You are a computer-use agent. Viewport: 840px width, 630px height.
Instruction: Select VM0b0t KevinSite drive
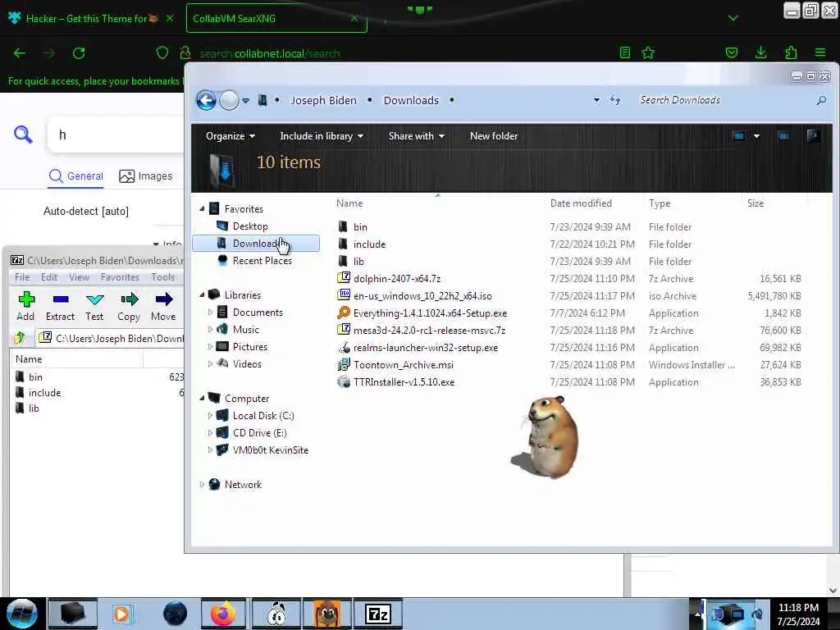click(x=270, y=450)
